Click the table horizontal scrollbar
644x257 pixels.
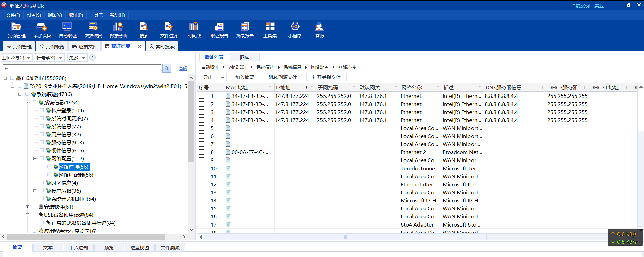pyautogui.click(x=346, y=237)
